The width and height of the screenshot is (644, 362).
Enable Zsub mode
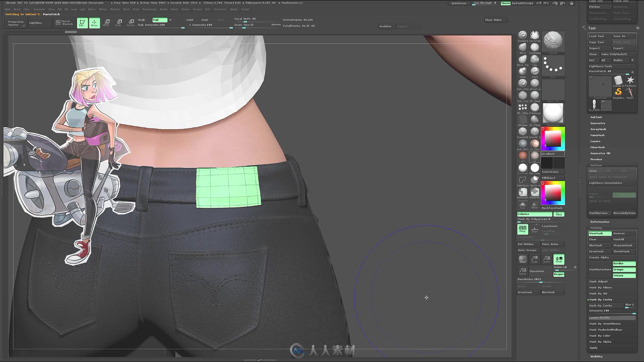[x=205, y=20]
